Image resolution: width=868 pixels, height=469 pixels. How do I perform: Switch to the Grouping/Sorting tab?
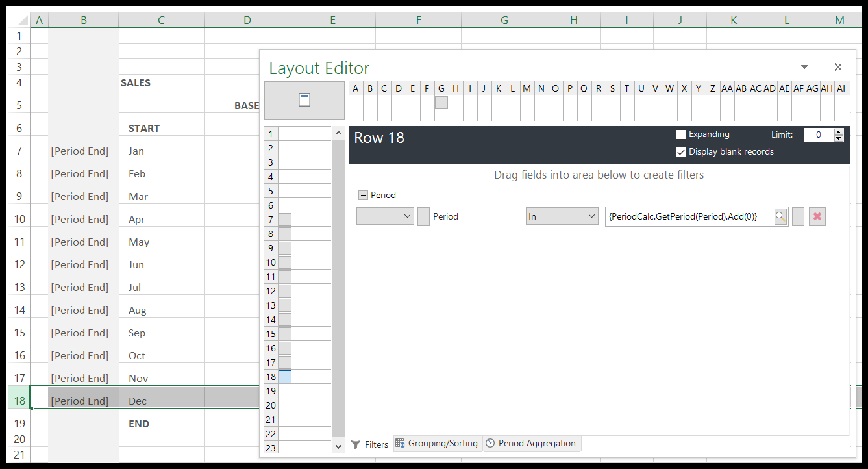coord(438,444)
